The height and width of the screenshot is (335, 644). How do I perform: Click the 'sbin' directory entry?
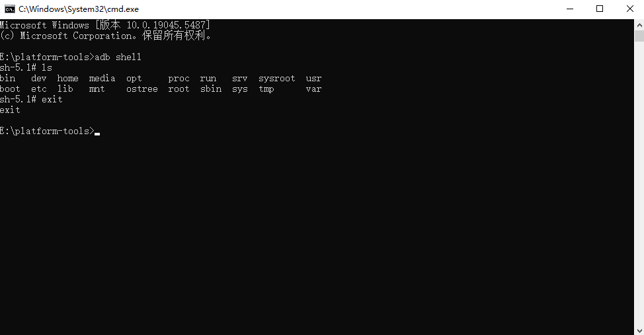[x=211, y=89]
